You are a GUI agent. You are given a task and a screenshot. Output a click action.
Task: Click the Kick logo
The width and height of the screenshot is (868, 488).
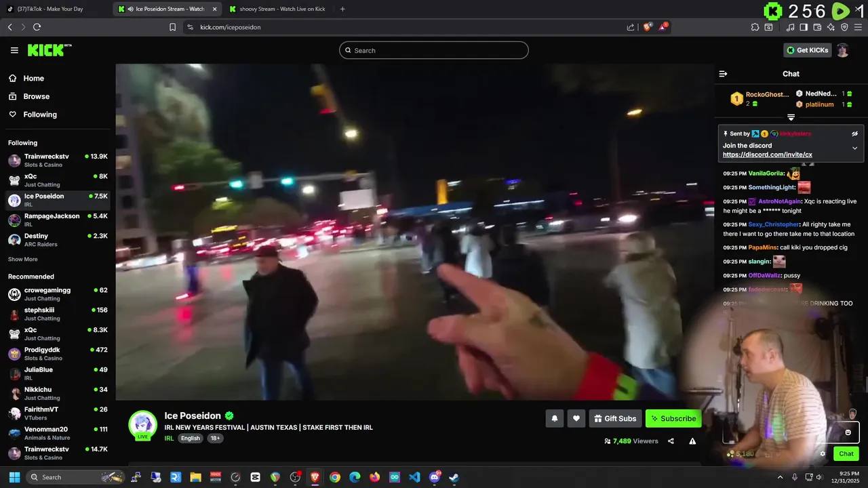[50, 50]
